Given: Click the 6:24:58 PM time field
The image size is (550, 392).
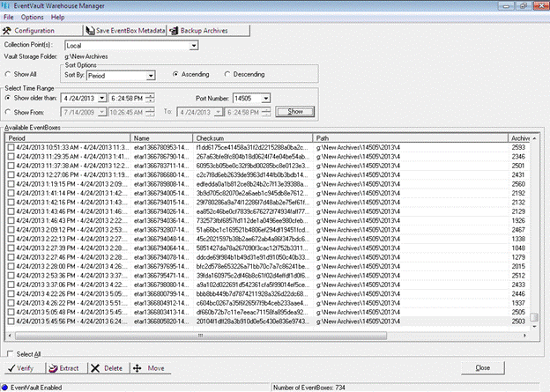Looking at the screenshot, I should [127, 99].
